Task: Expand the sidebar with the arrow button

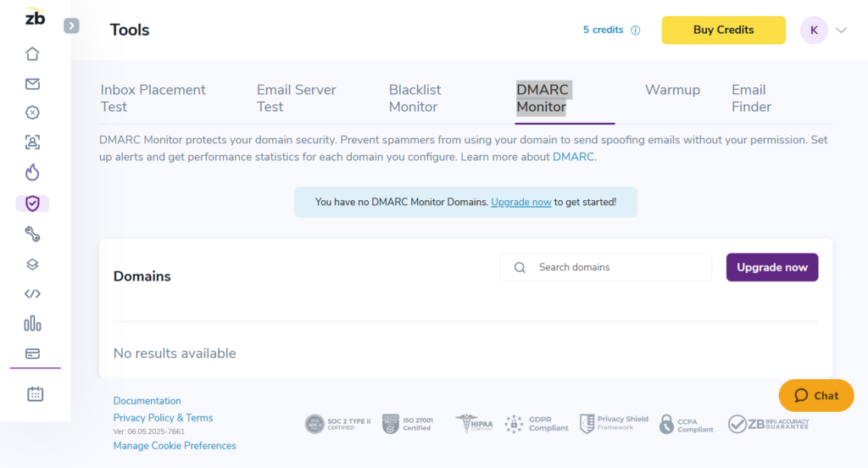Action: point(71,26)
